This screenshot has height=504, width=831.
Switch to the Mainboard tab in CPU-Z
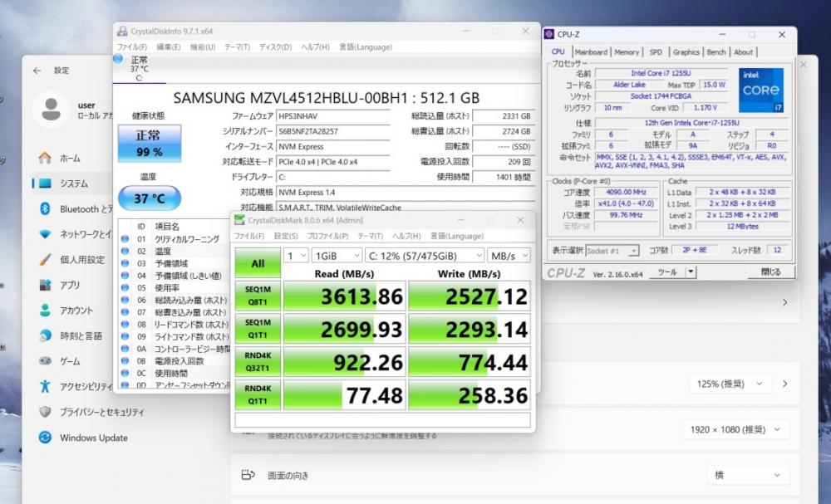point(591,52)
